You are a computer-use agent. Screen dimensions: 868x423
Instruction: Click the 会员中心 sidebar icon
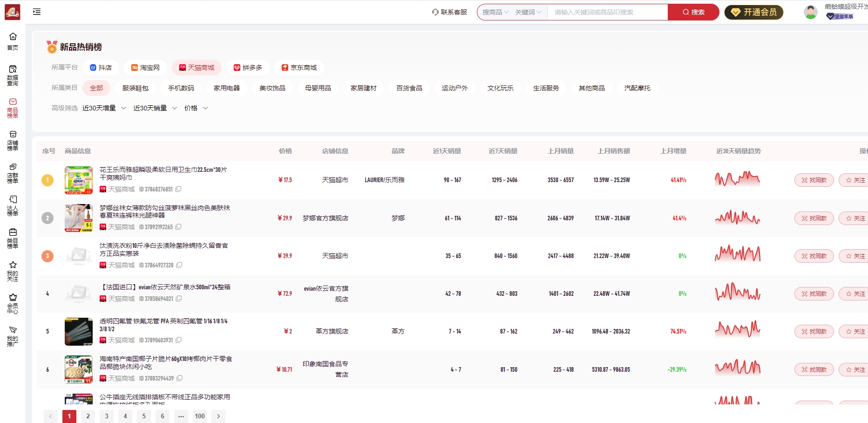[x=13, y=303]
